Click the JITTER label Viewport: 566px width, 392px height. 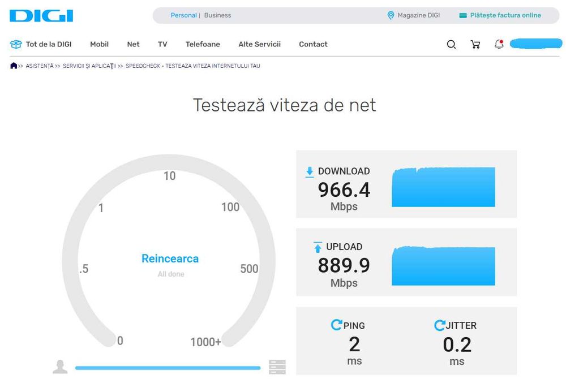[461, 326]
